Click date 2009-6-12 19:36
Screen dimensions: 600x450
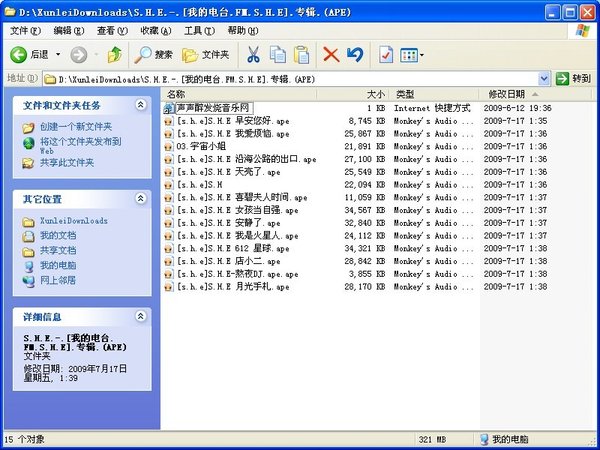click(x=517, y=108)
